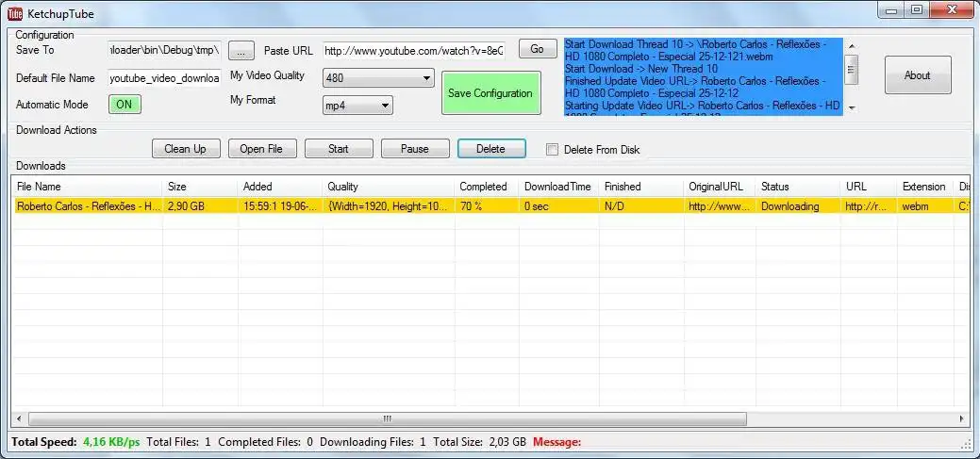The image size is (980, 459).
Task: Click the 2,90 GB size cell
Action: click(200, 206)
